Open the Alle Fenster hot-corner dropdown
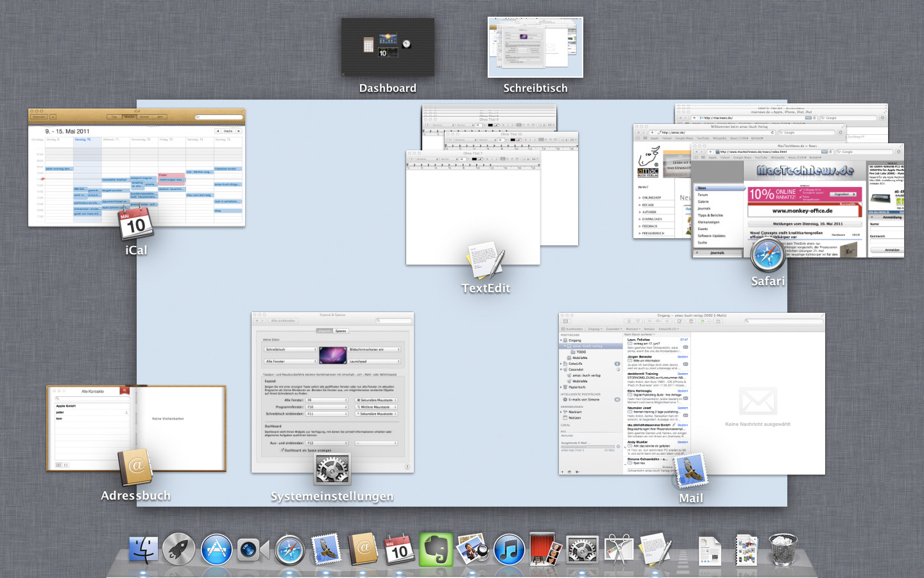Screen dimensions: 924x578 (x=291, y=361)
